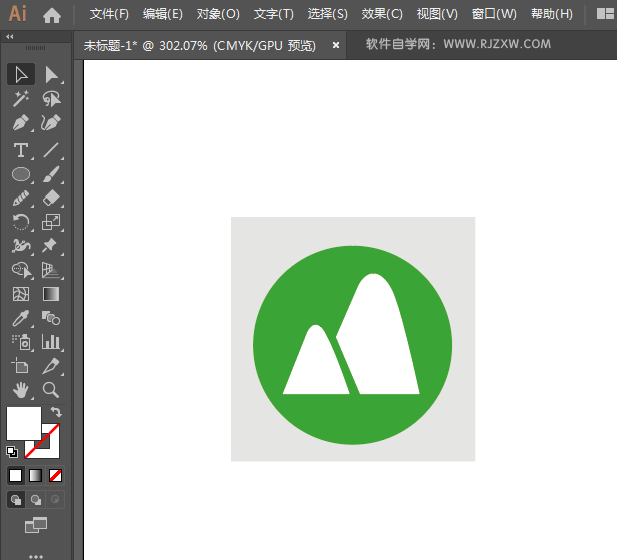The width and height of the screenshot is (617, 560).
Task: Select the Puppet Warp pin tool
Action: [x=52, y=246]
